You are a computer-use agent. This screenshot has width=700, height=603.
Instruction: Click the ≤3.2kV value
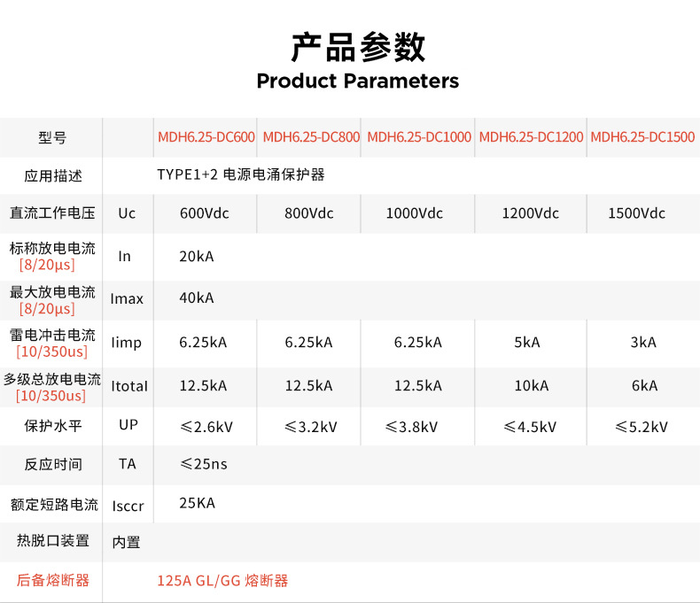[x=311, y=428]
